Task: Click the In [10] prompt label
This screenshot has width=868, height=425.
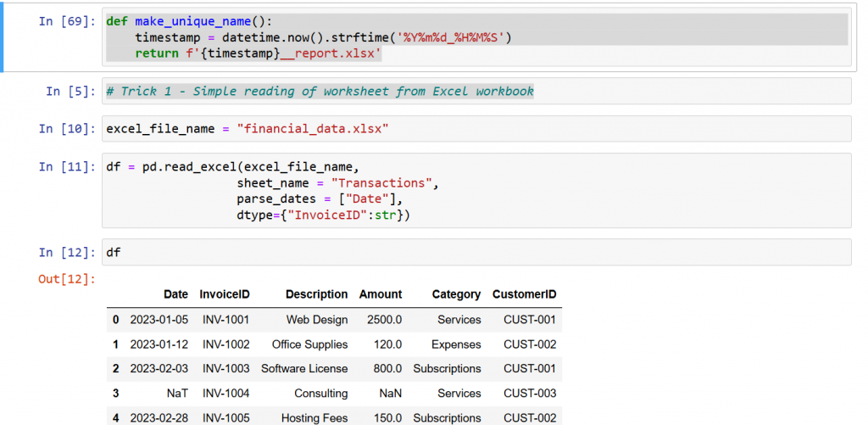Action: [x=67, y=129]
